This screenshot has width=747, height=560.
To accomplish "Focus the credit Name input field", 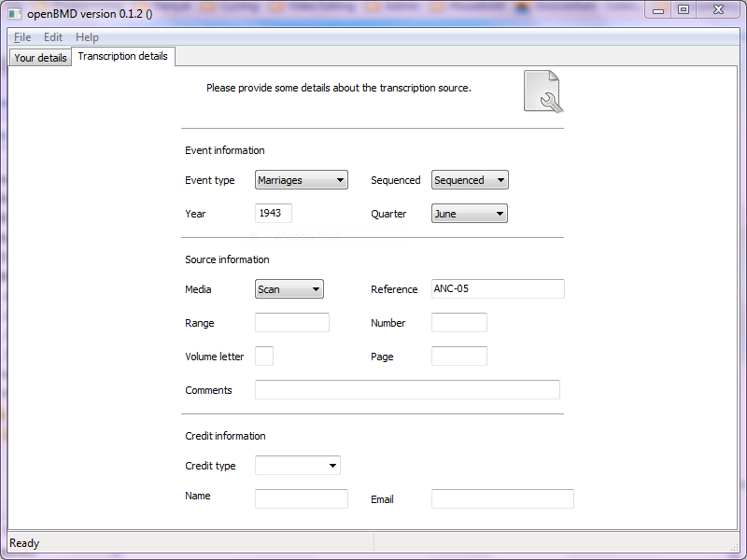I will pos(301,498).
